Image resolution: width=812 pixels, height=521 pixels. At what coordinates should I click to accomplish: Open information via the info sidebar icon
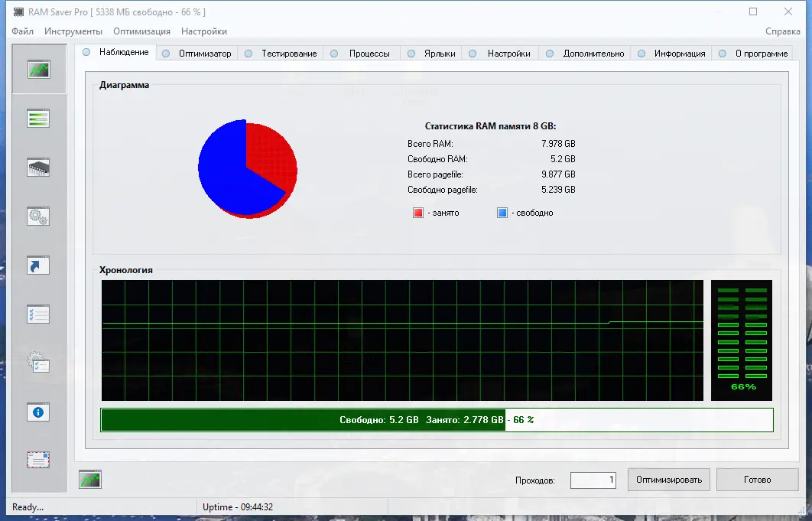click(x=39, y=412)
